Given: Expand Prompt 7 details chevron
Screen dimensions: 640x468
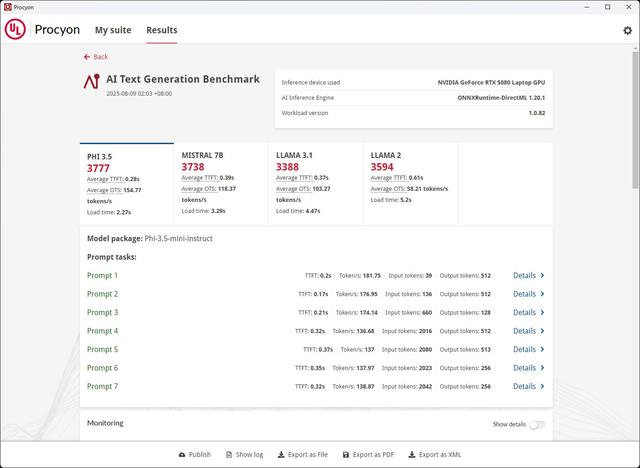Looking at the screenshot, I should pos(542,386).
